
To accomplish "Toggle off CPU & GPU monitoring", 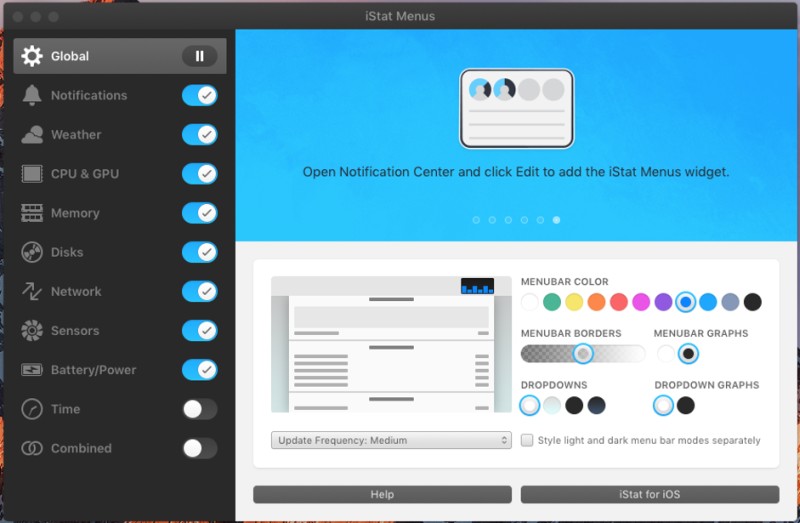I will click(x=199, y=173).
